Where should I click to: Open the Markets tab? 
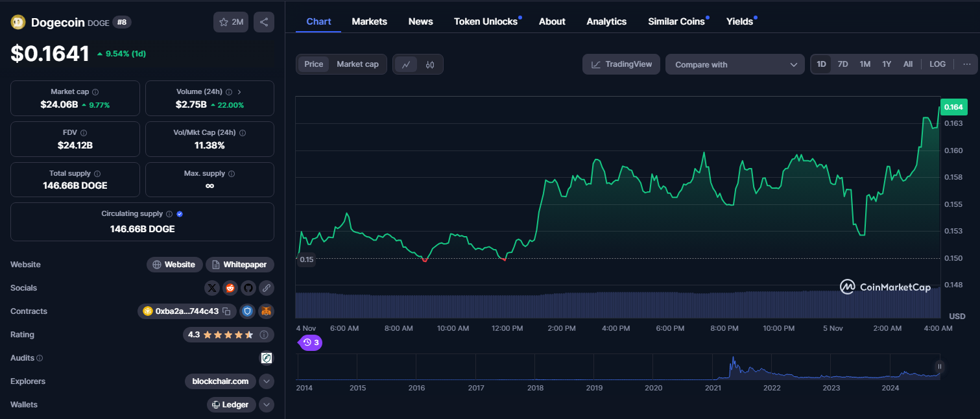(x=370, y=21)
